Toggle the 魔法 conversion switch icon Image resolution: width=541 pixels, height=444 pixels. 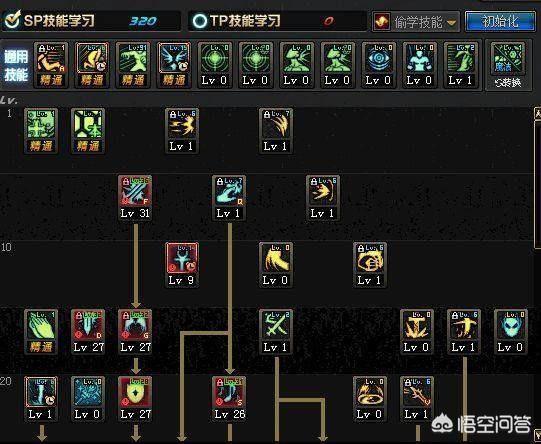point(508,65)
